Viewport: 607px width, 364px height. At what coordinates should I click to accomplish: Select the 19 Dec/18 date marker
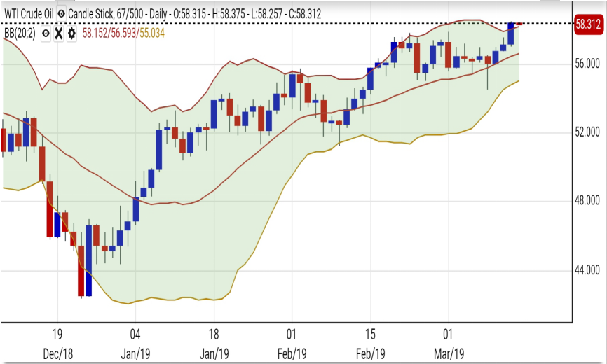[57, 342]
